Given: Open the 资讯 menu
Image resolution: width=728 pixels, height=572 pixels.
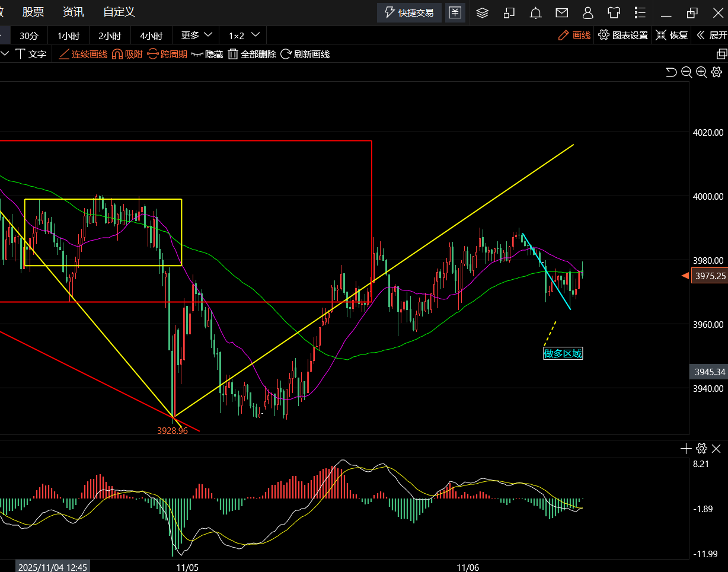Looking at the screenshot, I should [x=74, y=12].
